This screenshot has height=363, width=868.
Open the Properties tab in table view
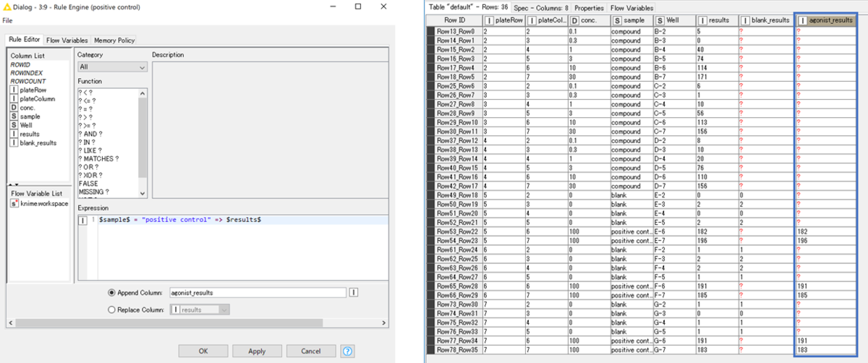(591, 7)
